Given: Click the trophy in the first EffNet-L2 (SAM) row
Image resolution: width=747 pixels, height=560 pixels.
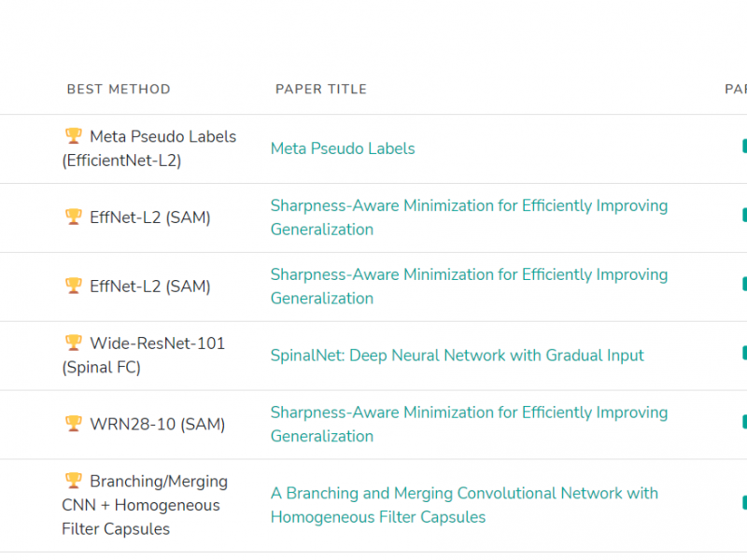Looking at the screenshot, I should click(x=74, y=217).
